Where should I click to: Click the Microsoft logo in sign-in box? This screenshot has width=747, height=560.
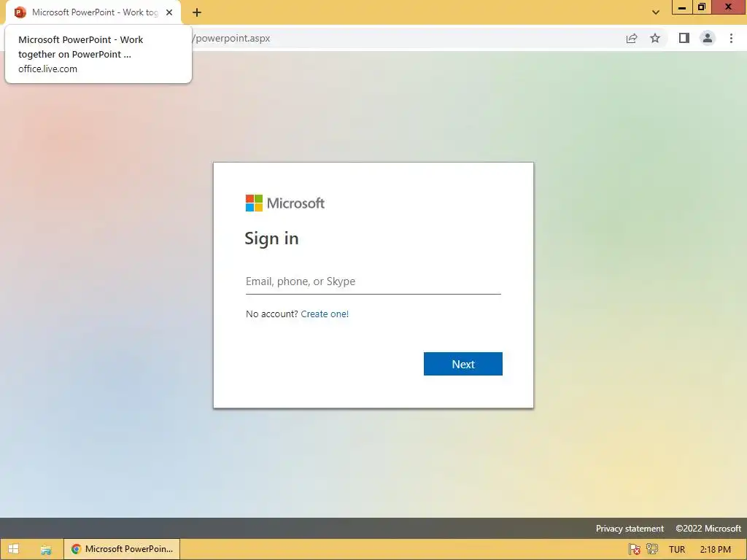tap(285, 203)
